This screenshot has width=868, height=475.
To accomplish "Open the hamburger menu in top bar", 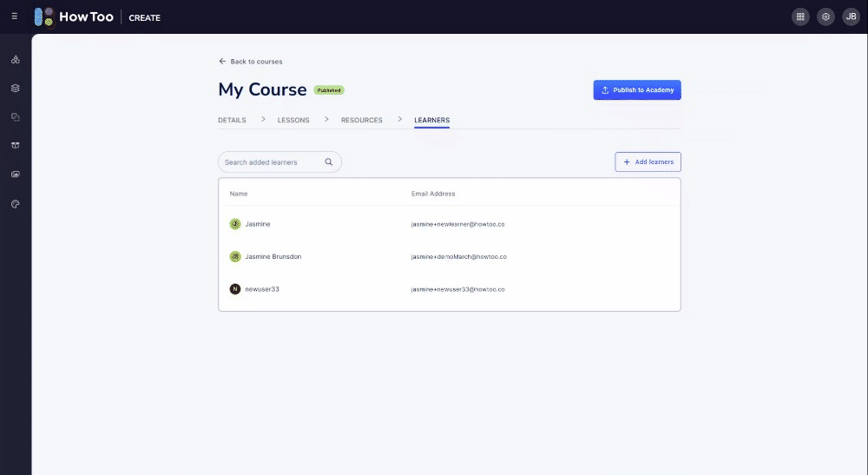I will point(14,16).
